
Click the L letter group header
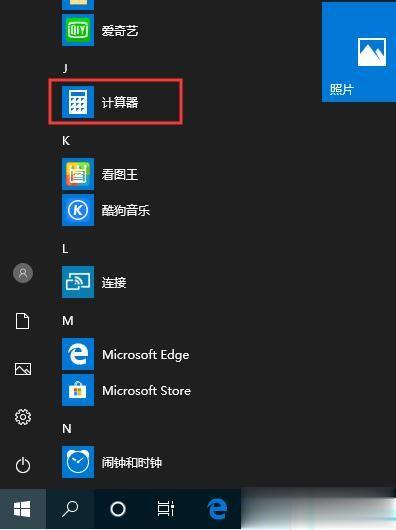(x=65, y=249)
